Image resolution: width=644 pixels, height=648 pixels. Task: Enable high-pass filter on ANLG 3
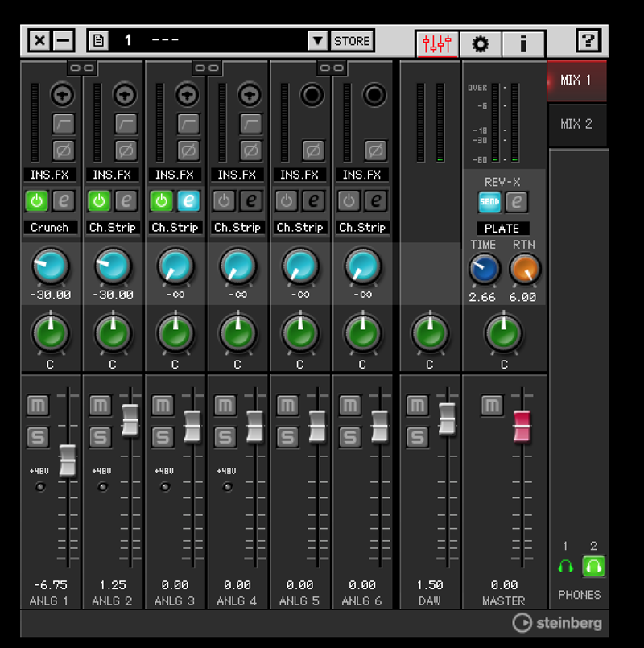click(x=188, y=123)
